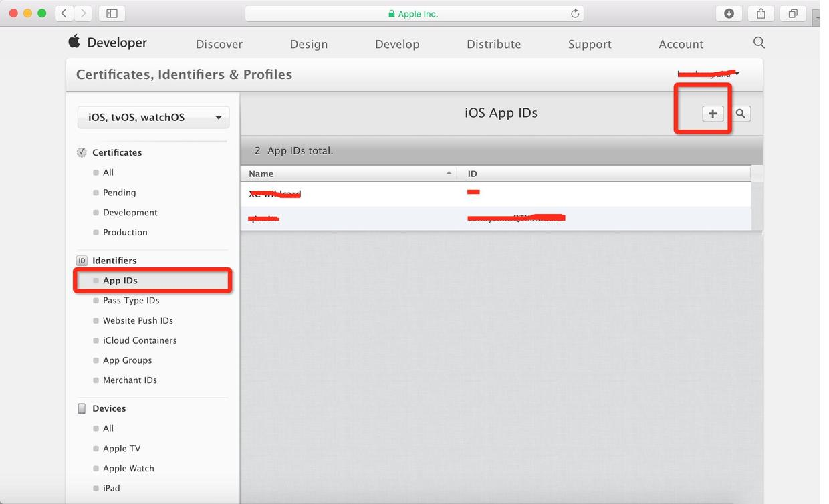Select Production certificates
Viewport: 829px width, 504px height.
(x=125, y=233)
